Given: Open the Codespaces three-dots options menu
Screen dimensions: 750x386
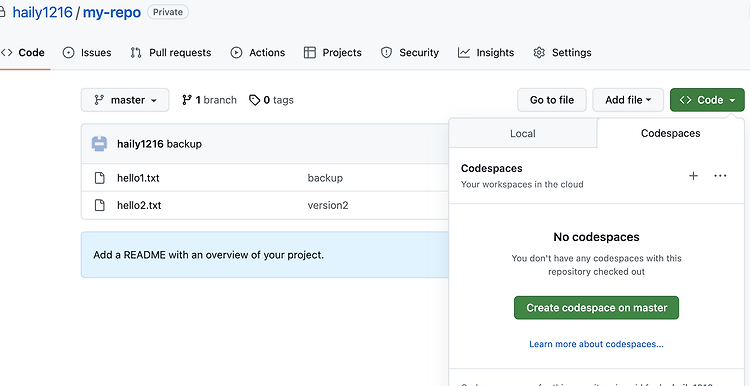Looking at the screenshot, I should pos(720,176).
